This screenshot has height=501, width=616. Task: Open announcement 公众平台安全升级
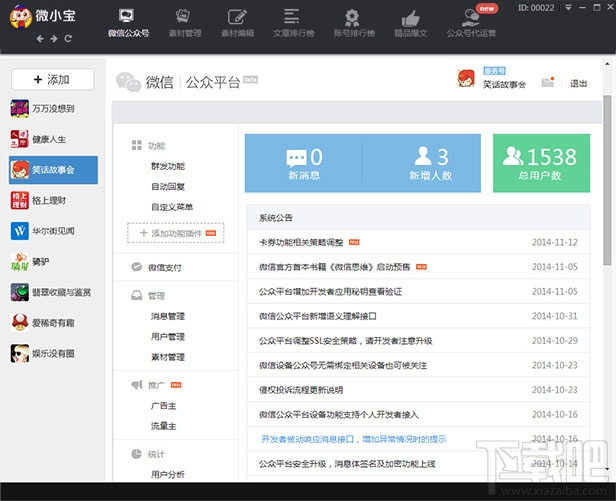(347, 464)
